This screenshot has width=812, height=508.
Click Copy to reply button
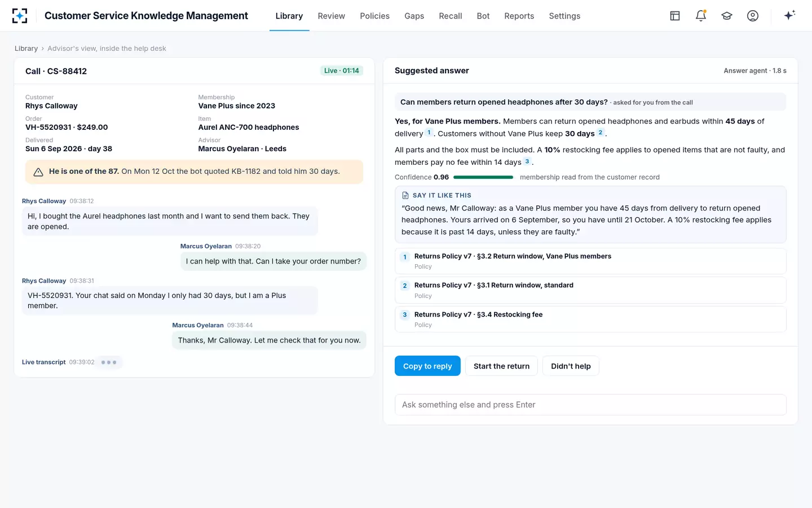coord(427,366)
